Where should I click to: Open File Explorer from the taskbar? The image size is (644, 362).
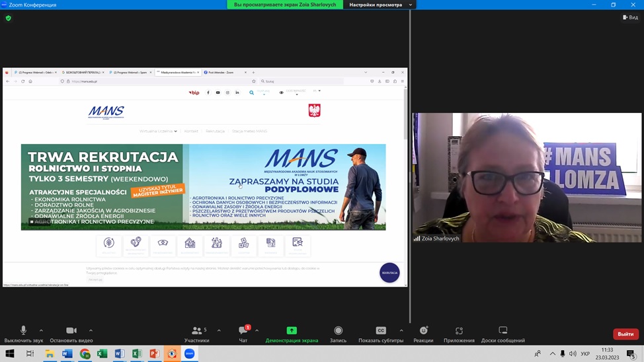(50, 353)
